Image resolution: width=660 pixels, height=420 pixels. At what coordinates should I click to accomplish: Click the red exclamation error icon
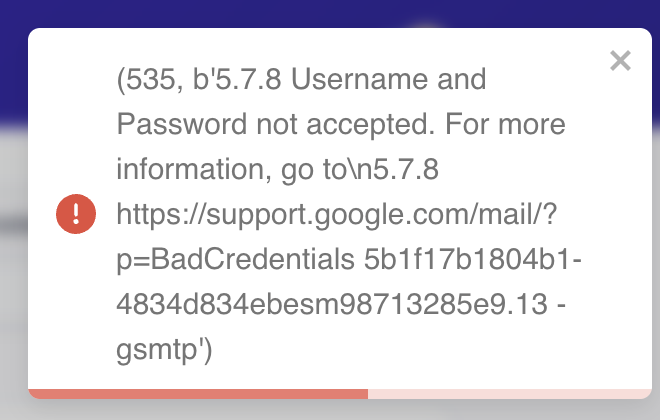76,214
